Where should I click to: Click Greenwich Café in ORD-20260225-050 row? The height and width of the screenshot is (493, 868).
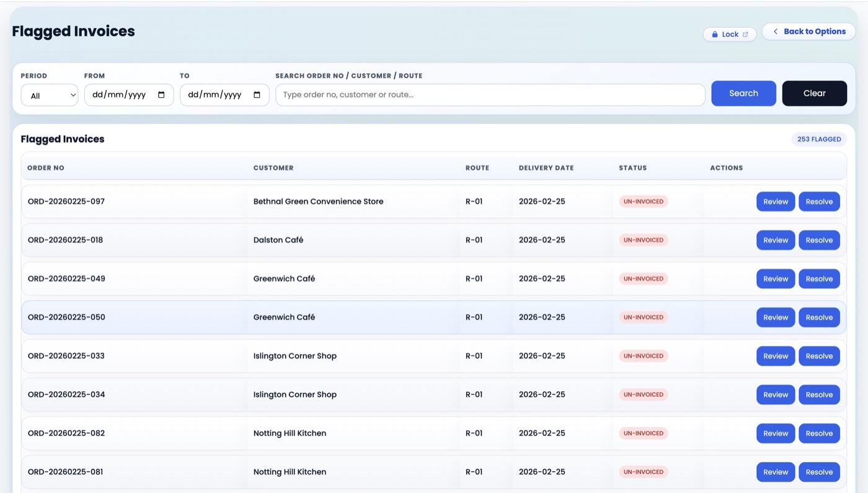coord(284,317)
